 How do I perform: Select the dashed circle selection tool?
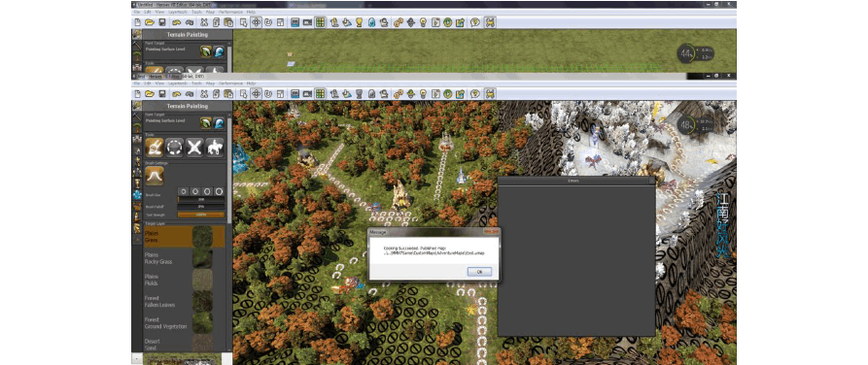click(x=174, y=148)
